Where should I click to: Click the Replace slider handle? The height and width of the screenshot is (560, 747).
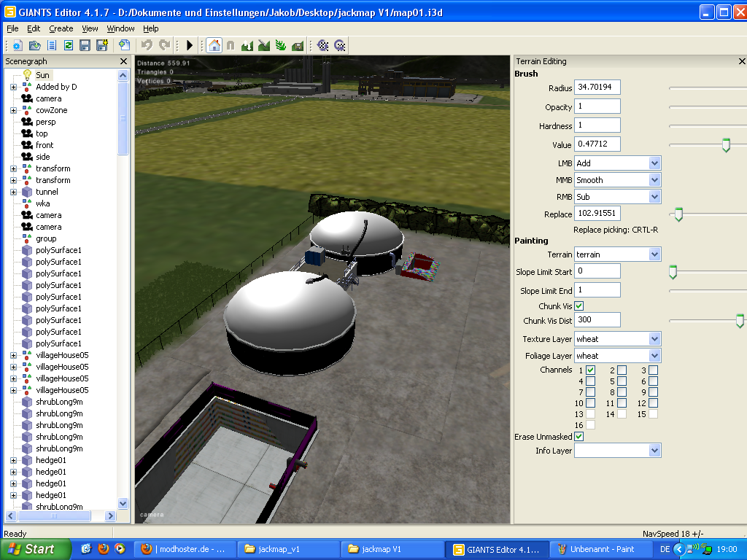click(x=679, y=215)
